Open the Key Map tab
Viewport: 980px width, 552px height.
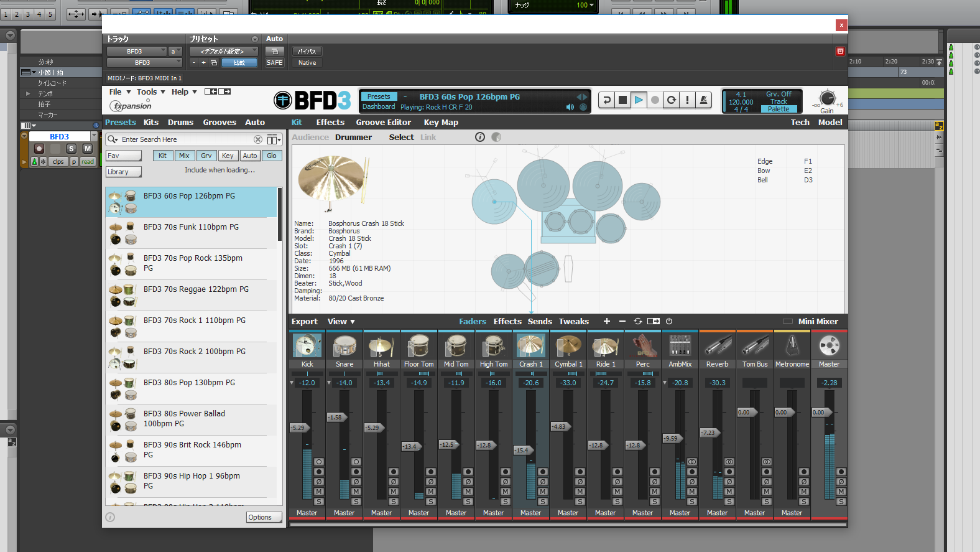click(441, 122)
